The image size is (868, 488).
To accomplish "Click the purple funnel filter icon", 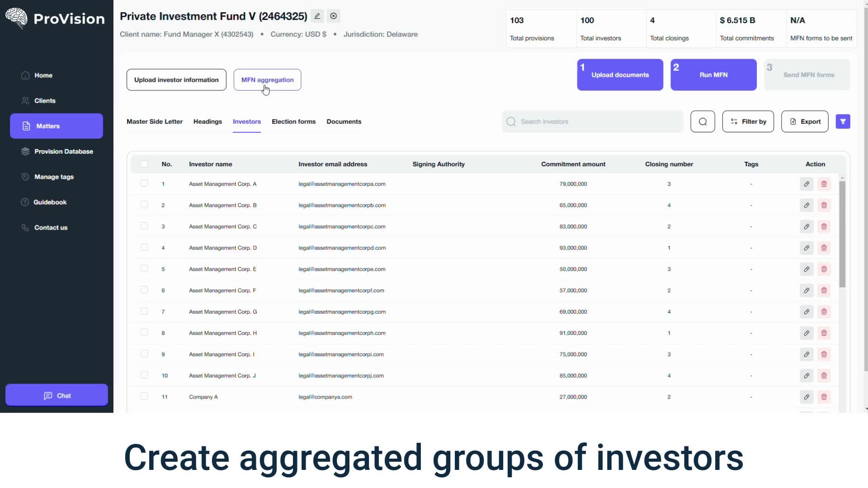I will coord(843,122).
